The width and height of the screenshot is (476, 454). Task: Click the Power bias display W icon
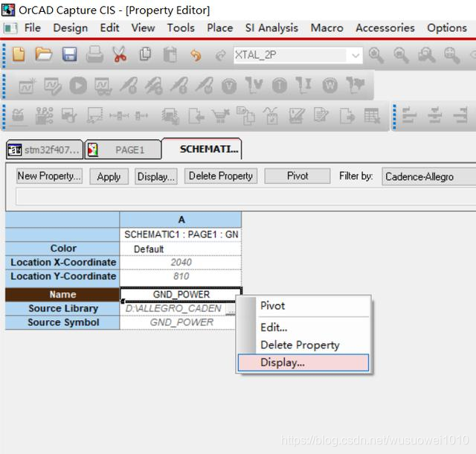330,86
